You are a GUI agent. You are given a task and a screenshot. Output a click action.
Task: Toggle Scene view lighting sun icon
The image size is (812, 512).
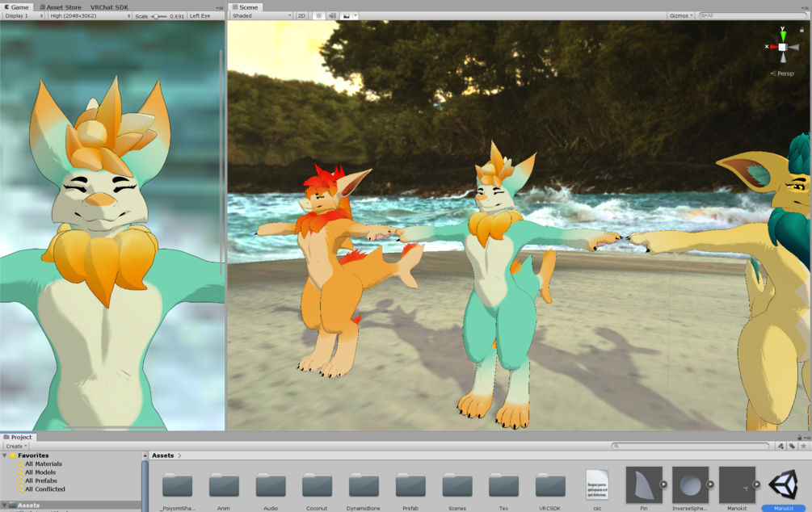pos(319,16)
